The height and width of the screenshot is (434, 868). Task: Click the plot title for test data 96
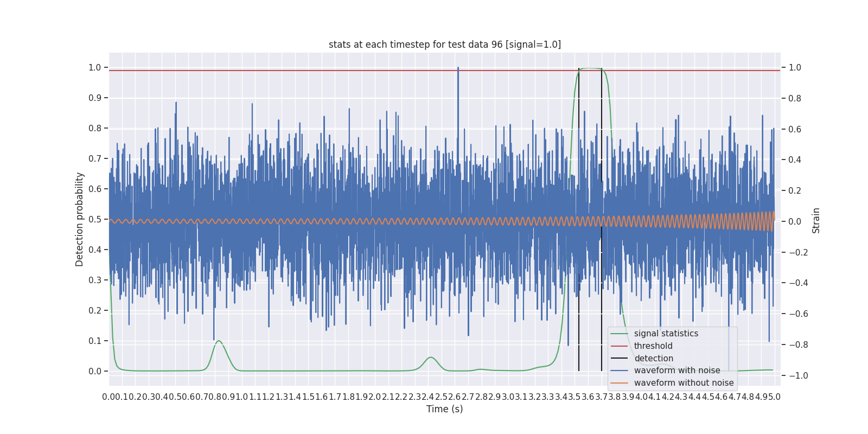click(x=444, y=44)
